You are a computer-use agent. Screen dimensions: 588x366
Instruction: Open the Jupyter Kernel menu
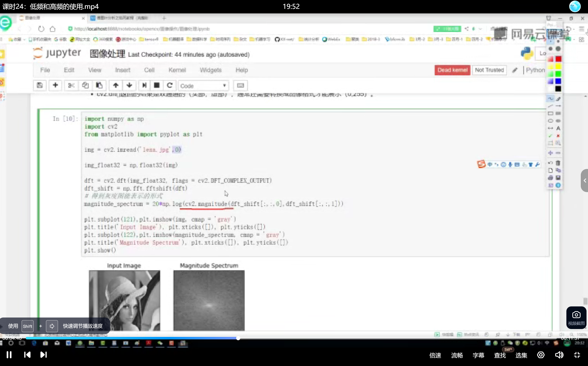point(177,70)
